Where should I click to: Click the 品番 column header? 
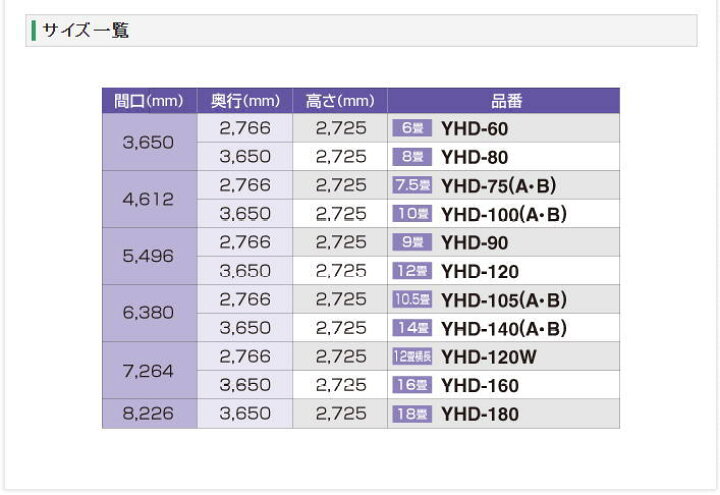[506, 101]
